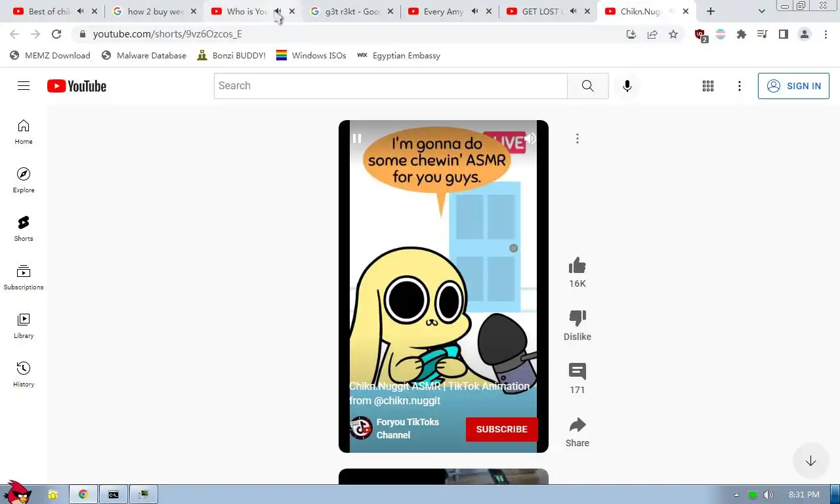This screenshot has width=840, height=504.
Task: Mute audio on 'GET LOST' tab
Action: [x=573, y=11]
